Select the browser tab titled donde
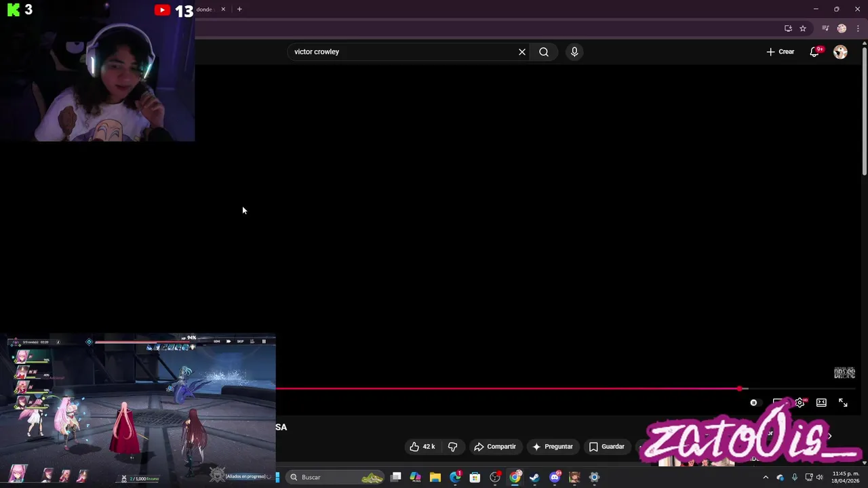The image size is (868, 488). coord(204,9)
